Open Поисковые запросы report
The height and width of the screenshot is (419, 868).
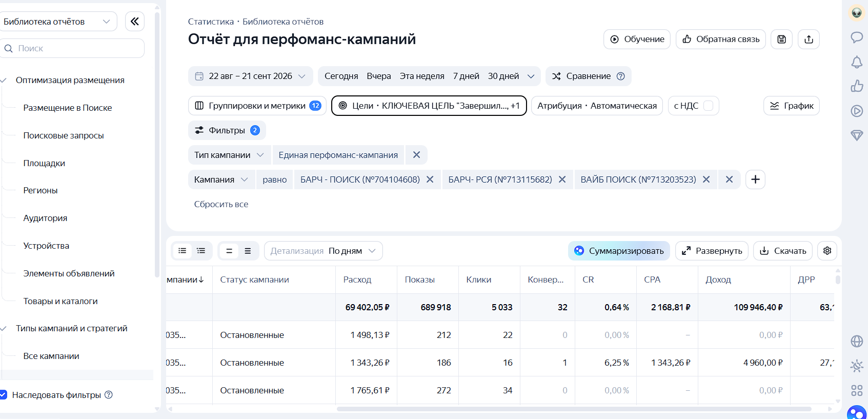pyautogui.click(x=64, y=135)
